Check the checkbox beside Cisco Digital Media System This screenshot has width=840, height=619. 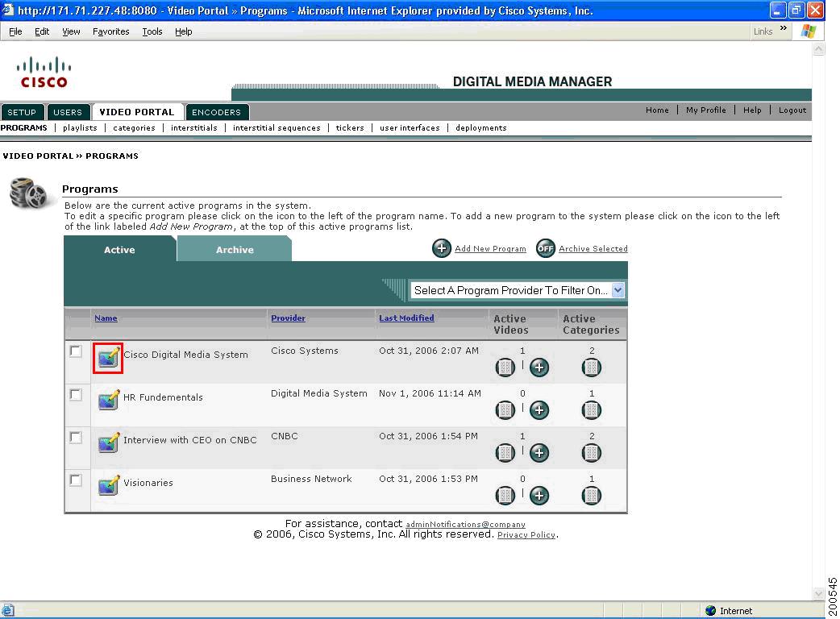tap(76, 350)
